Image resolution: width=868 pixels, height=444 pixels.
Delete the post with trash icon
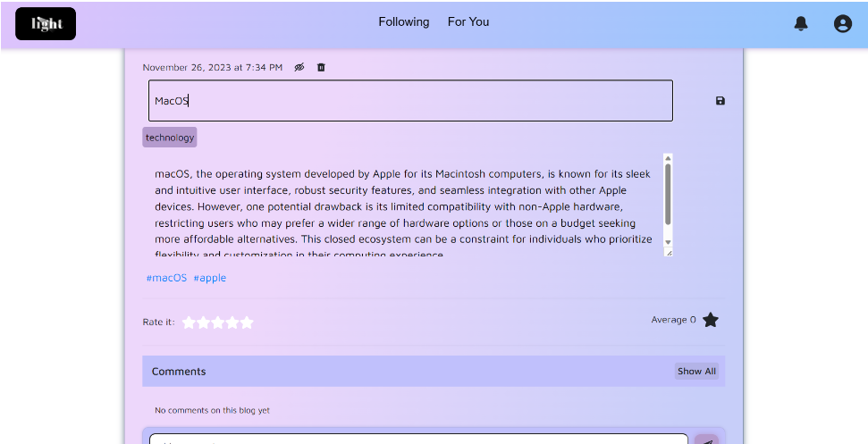coord(321,68)
